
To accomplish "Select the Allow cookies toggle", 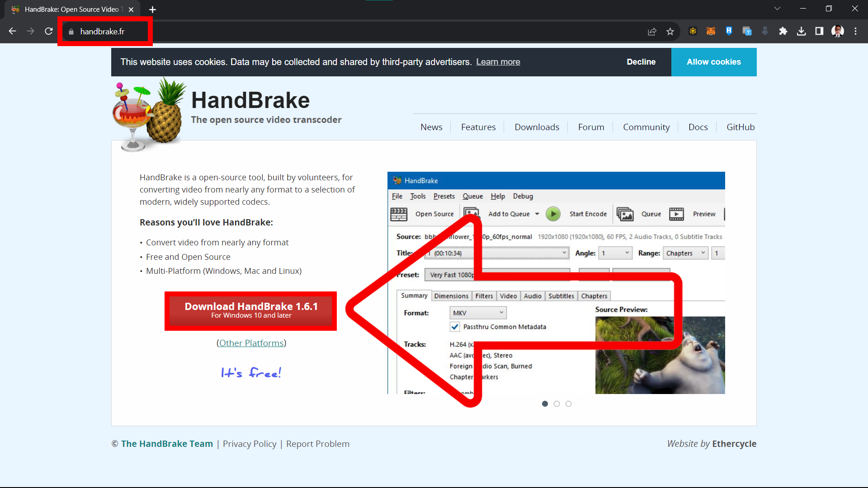I will pos(713,61).
